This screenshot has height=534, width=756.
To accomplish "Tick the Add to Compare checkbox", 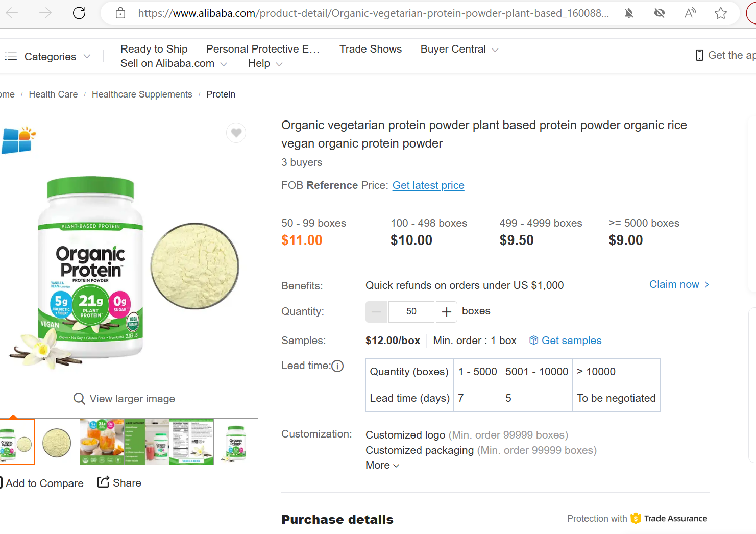I will click(x=1, y=482).
